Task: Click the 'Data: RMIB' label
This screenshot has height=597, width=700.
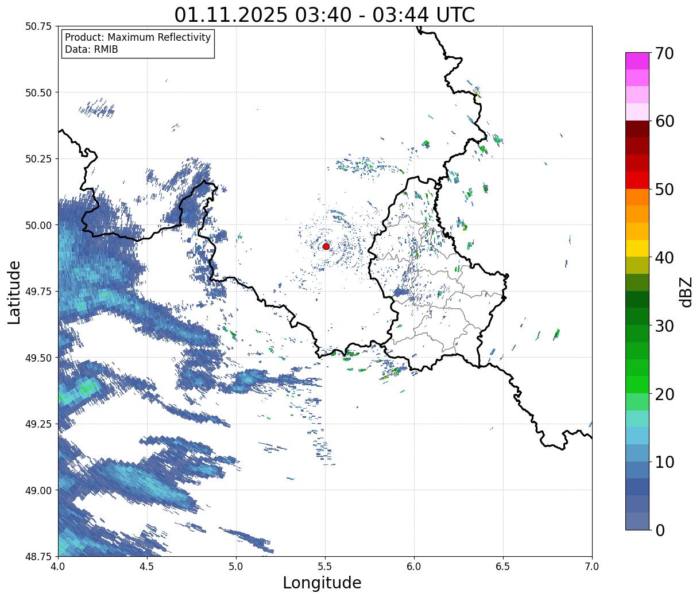Action: coord(91,49)
